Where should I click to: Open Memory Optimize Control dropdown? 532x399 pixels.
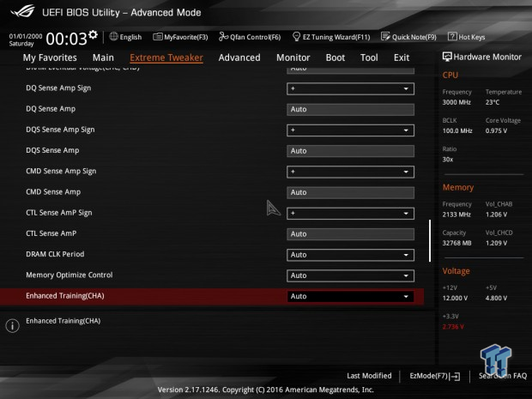point(350,275)
